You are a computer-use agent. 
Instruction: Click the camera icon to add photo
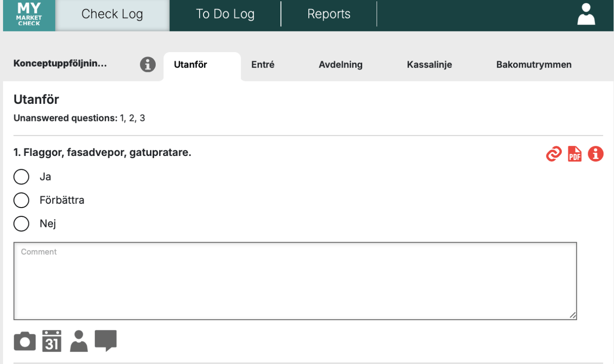[x=25, y=341]
